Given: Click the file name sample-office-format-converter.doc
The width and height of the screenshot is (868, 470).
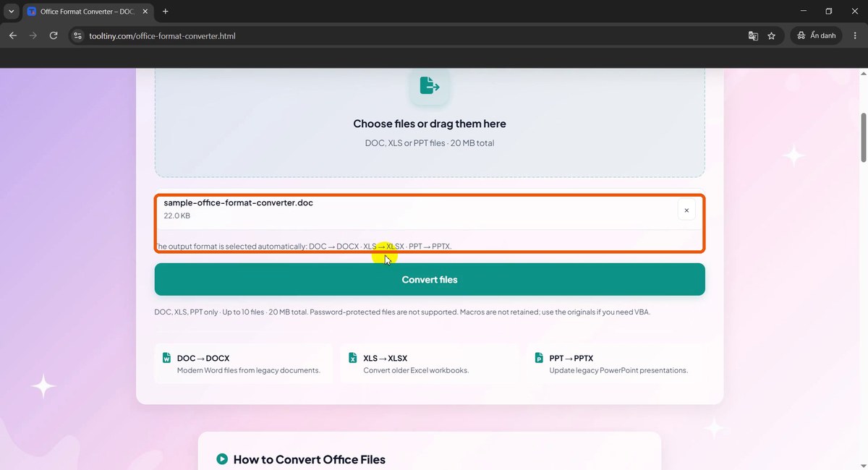Looking at the screenshot, I should 238,202.
